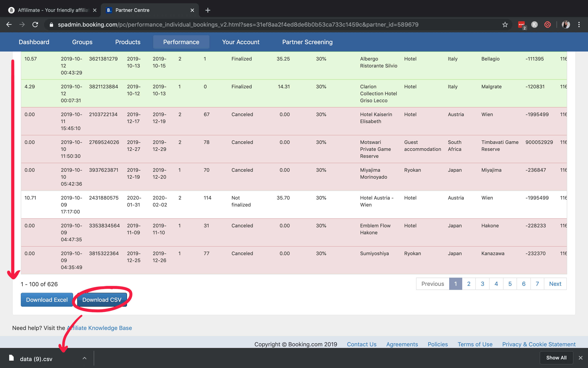588x368 pixels.
Task: Click booking number 3621381279
Action: pyautogui.click(x=103, y=59)
